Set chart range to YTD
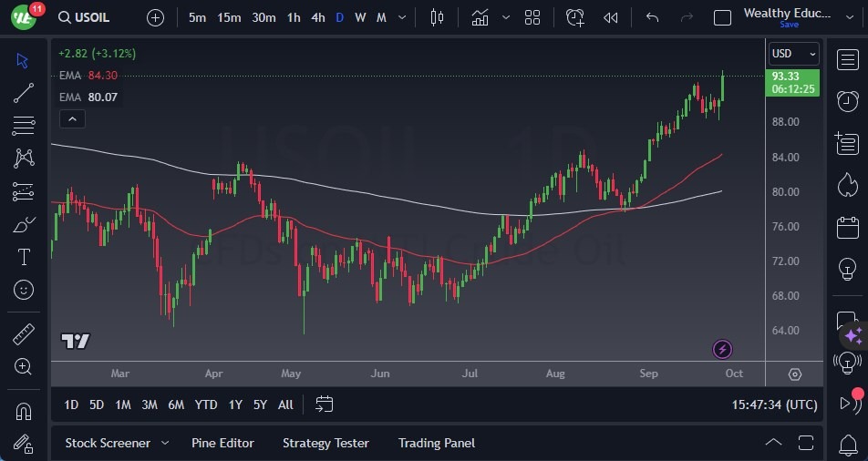 click(206, 405)
